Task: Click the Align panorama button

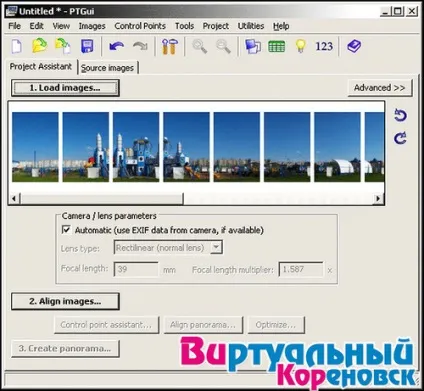Action: [203, 325]
